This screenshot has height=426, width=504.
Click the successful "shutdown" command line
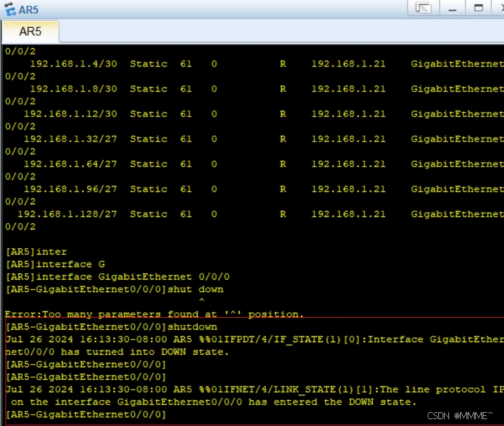(x=111, y=327)
